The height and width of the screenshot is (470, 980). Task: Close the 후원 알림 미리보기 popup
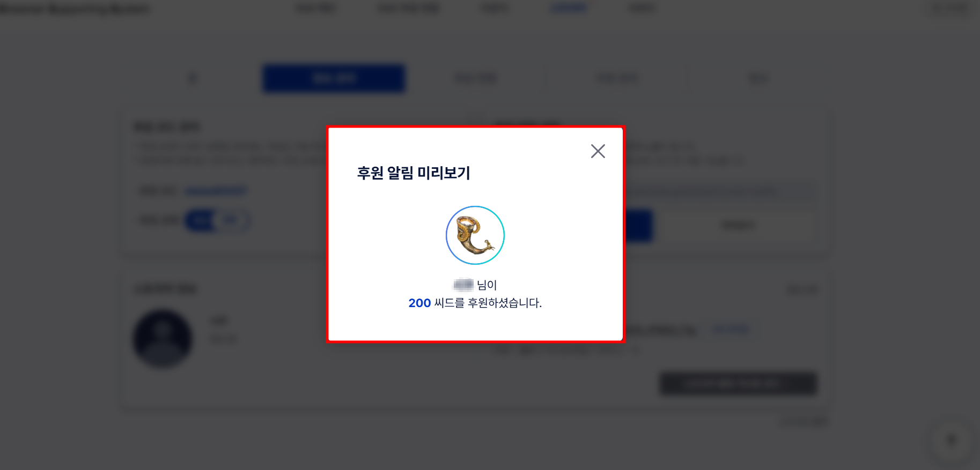(x=598, y=151)
